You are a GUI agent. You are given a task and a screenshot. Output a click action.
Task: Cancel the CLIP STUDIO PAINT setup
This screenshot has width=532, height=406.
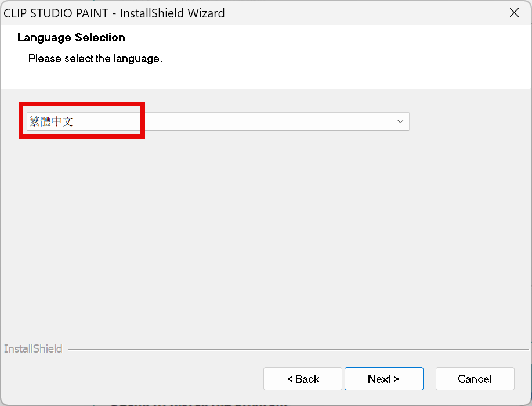pos(475,379)
